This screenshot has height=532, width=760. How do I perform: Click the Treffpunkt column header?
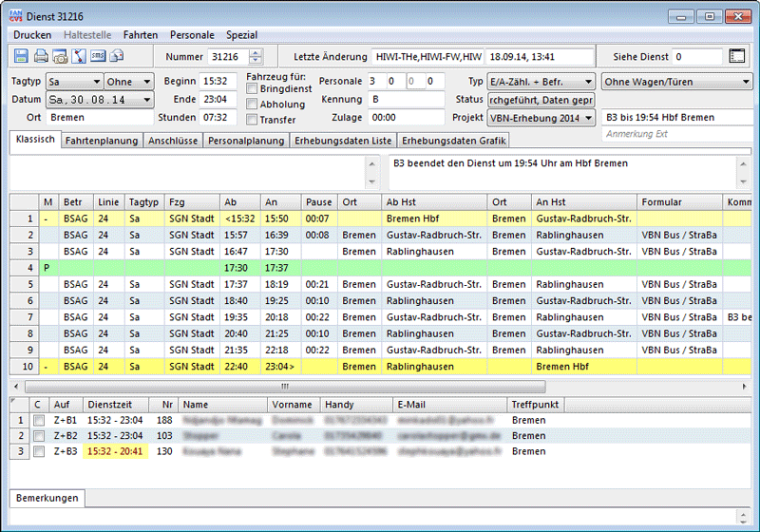coord(535,405)
